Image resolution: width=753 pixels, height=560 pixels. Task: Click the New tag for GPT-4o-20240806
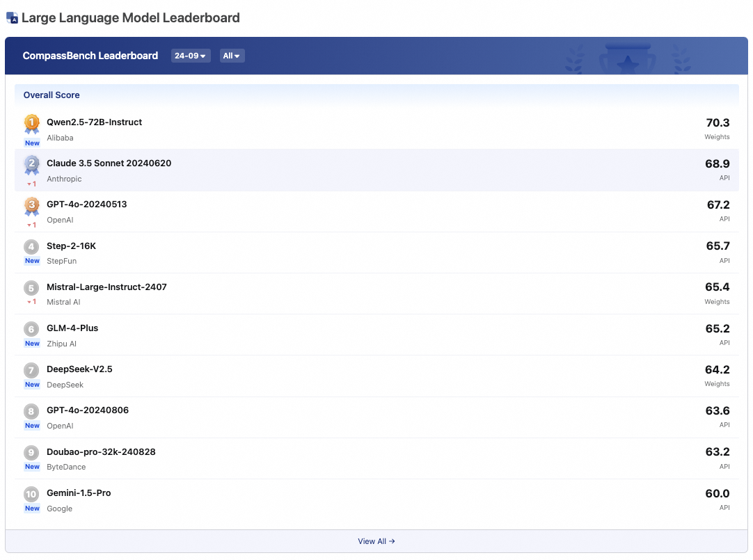click(x=32, y=425)
